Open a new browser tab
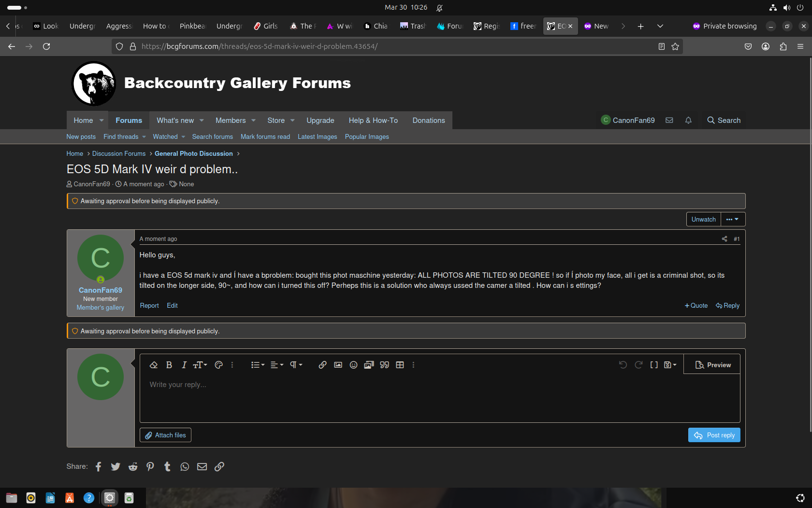Screen dimensions: 812x508 click(640, 26)
